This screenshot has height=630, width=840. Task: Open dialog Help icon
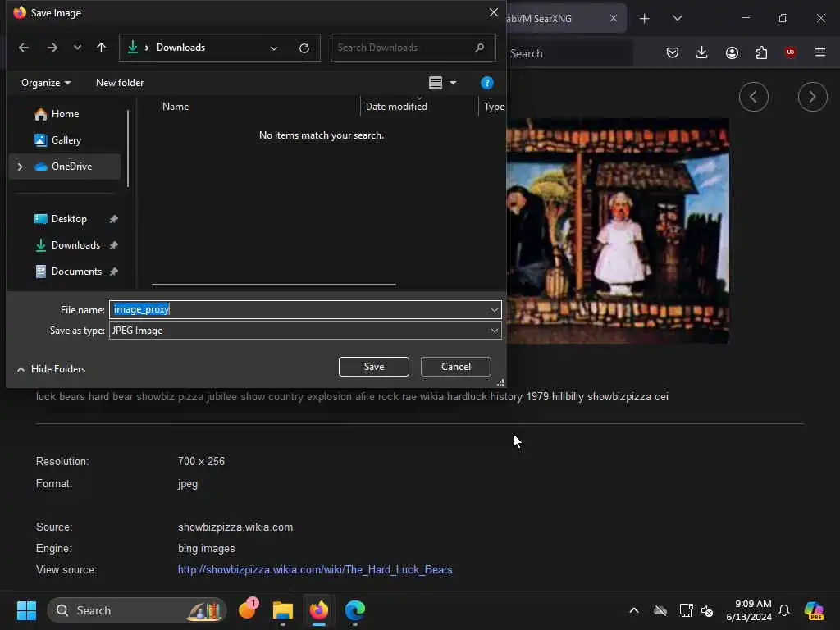tap(486, 83)
